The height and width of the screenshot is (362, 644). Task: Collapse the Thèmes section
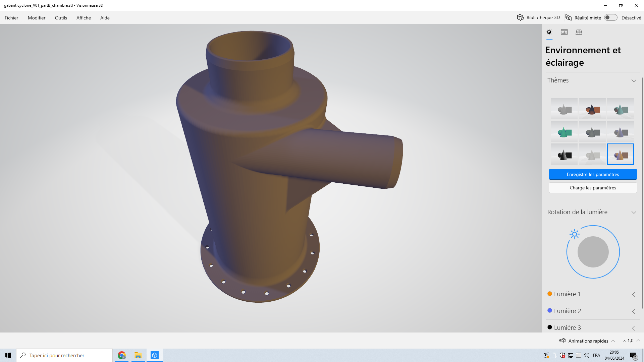(x=634, y=80)
